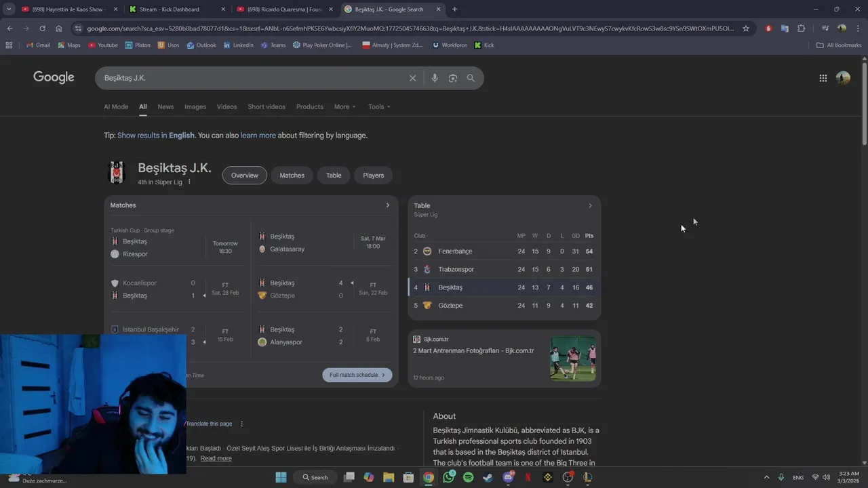
Task: Click the 'Full match schedule' button
Action: point(357,375)
